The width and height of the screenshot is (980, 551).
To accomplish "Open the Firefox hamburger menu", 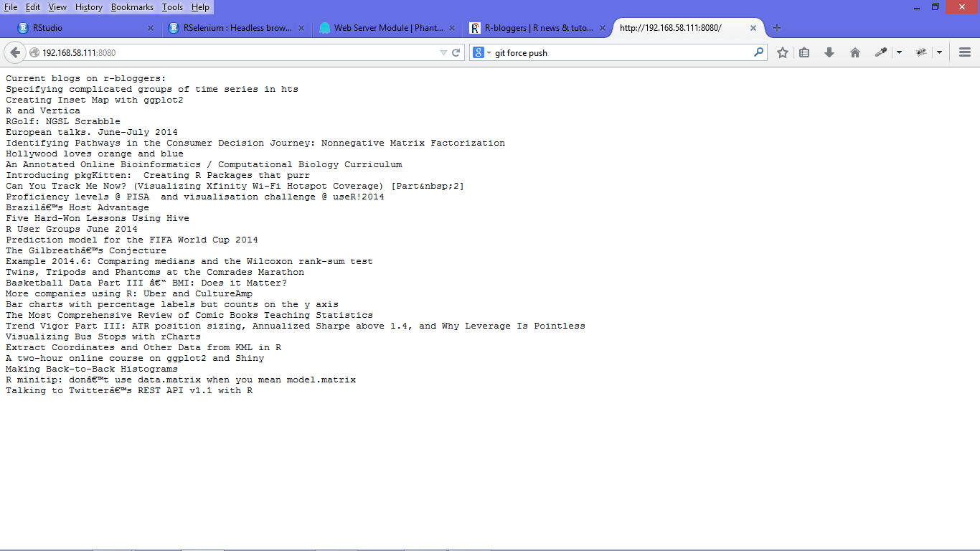I will pos(965,52).
